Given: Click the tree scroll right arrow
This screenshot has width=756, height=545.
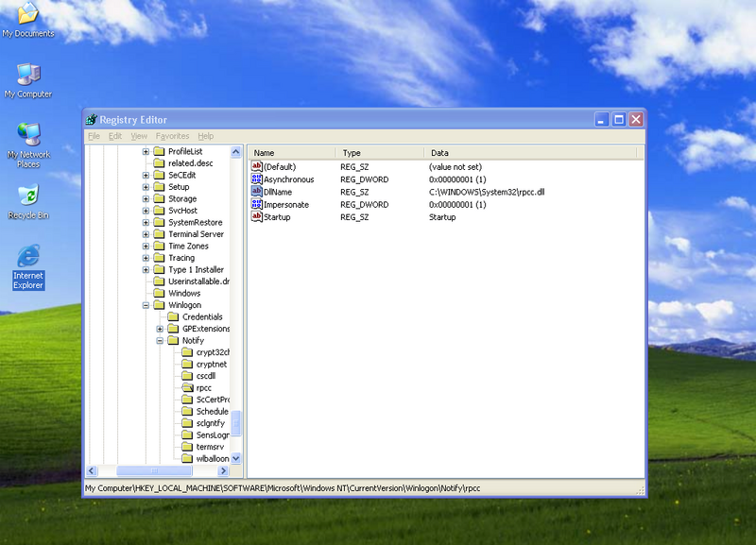Looking at the screenshot, I should (223, 470).
